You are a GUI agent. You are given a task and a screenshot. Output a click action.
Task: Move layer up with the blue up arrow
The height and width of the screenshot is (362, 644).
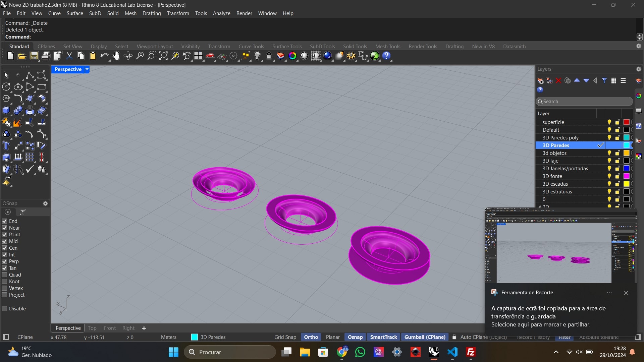[577, 80]
